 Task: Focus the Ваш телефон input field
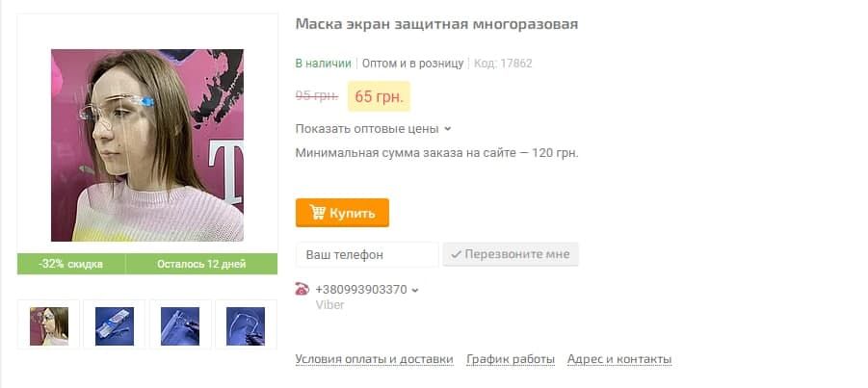pos(367,254)
